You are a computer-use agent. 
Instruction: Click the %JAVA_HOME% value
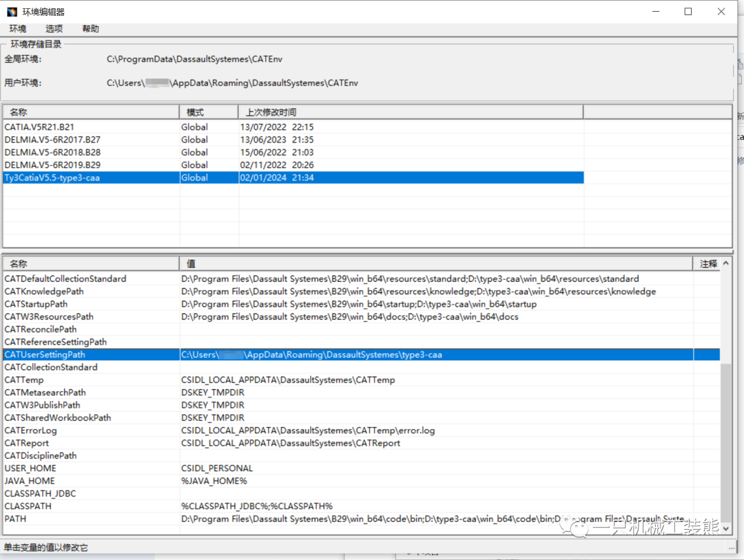214,481
